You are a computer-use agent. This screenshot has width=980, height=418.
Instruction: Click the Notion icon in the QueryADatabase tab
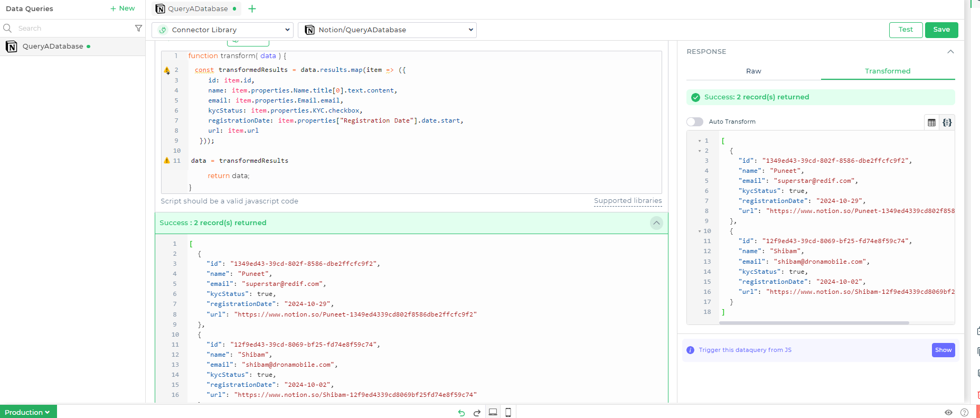pos(160,9)
